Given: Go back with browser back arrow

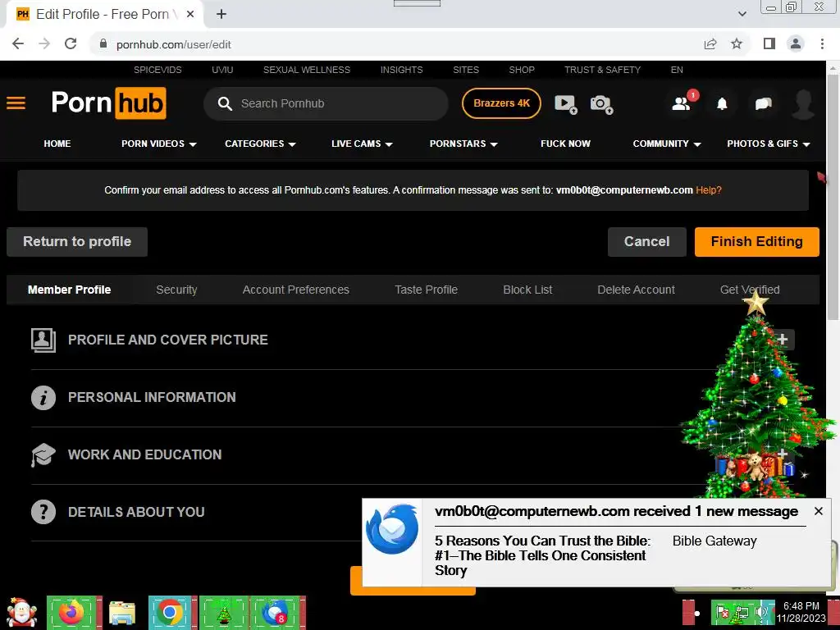Looking at the screenshot, I should pyautogui.click(x=18, y=44).
